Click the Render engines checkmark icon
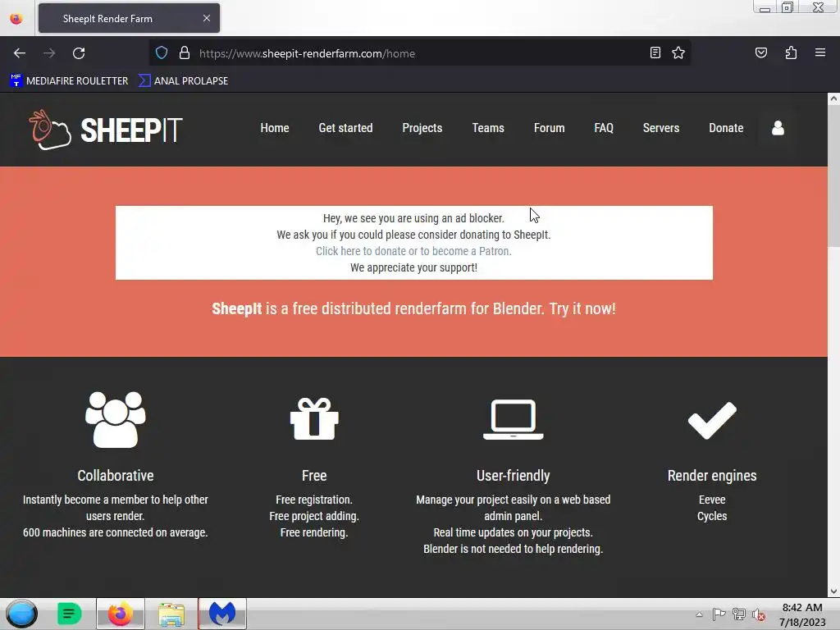 [x=712, y=420]
